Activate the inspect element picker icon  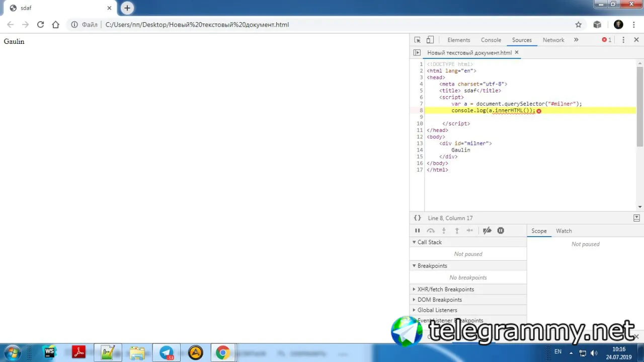pyautogui.click(x=417, y=40)
